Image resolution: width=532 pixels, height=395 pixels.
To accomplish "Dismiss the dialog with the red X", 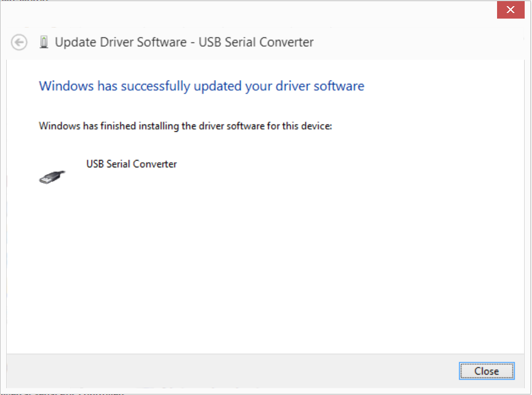I will pos(511,10).
